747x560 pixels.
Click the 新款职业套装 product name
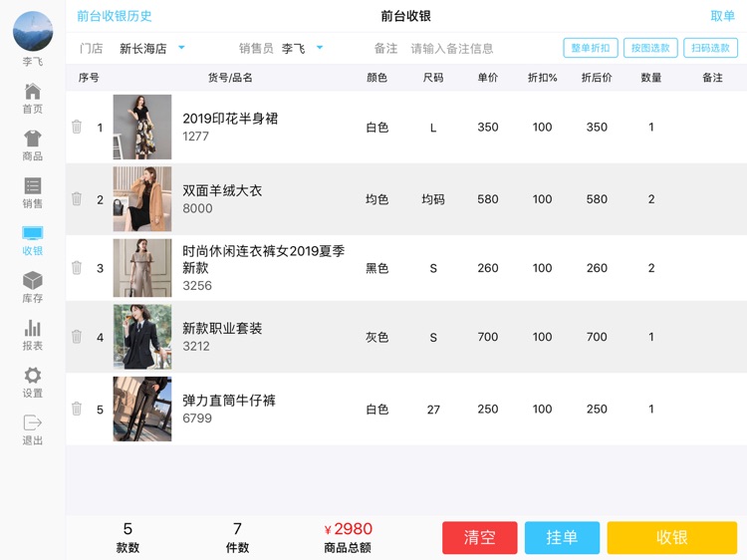click(222, 329)
